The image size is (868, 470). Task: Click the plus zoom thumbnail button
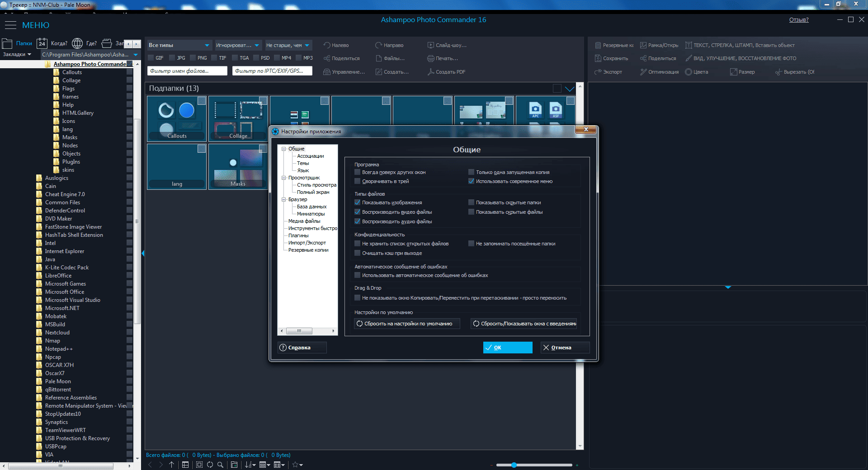click(x=577, y=465)
